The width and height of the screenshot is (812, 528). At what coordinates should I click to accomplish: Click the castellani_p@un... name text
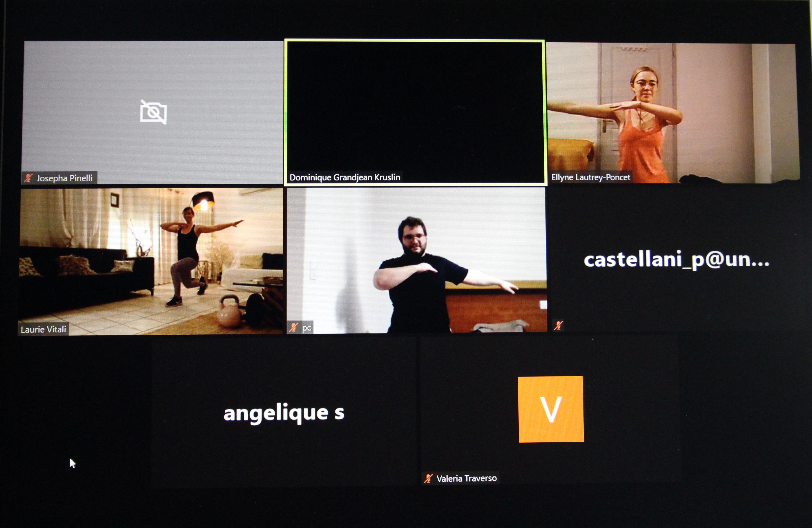676,260
